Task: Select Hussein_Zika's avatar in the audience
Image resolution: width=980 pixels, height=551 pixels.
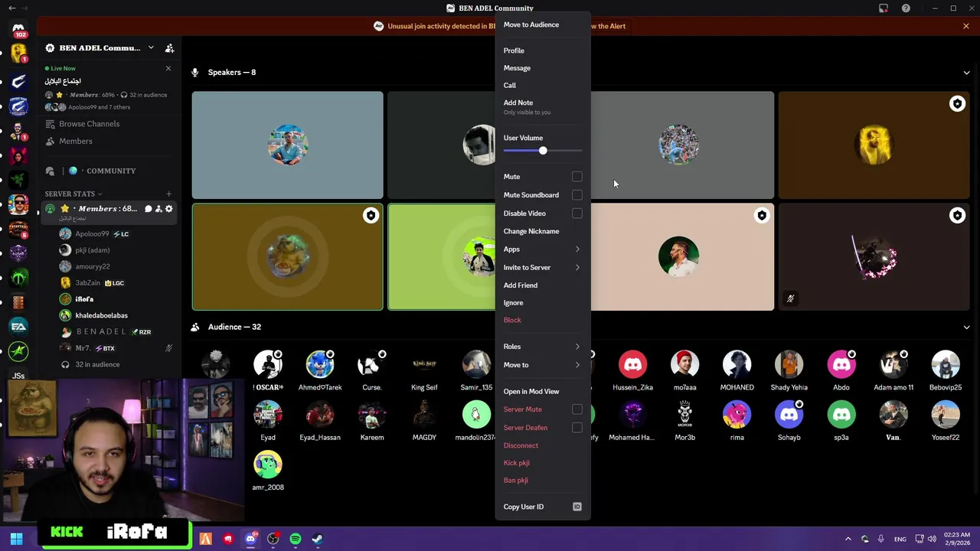Action: (632, 365)
